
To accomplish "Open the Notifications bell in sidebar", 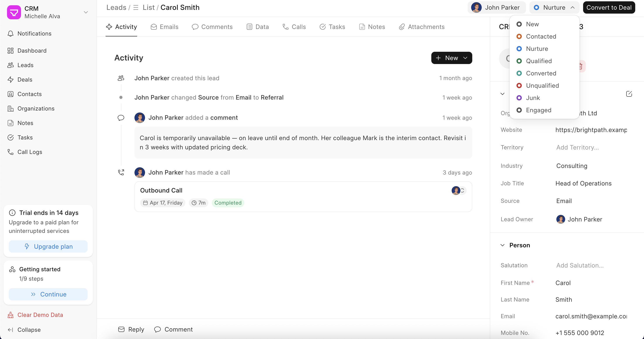I will 11,34.
